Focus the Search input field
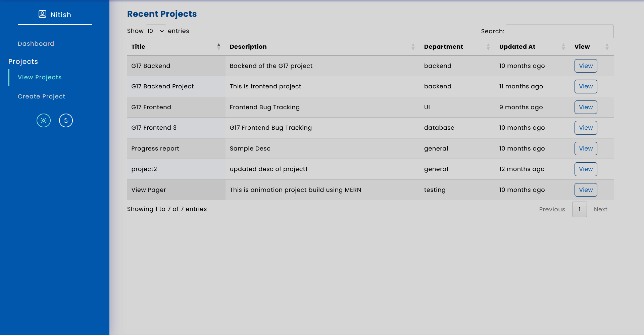 (559, 31)
